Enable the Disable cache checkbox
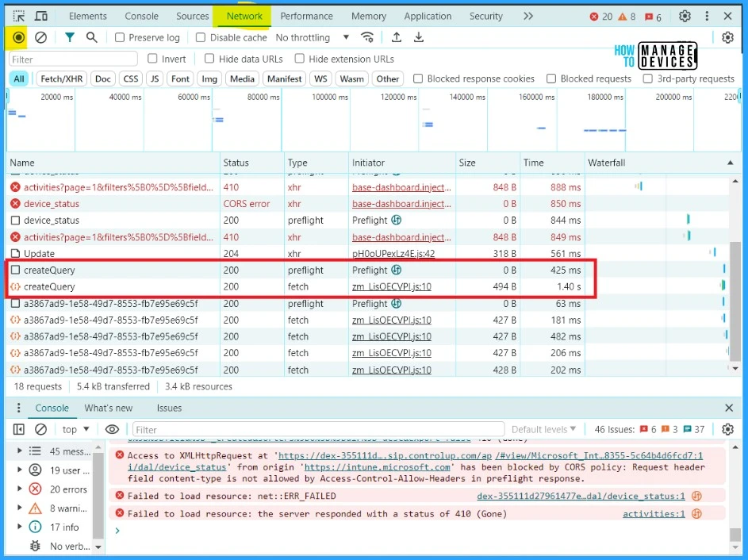Image resolution: width=748 pixels, height=560 pixels. [201, 37]
